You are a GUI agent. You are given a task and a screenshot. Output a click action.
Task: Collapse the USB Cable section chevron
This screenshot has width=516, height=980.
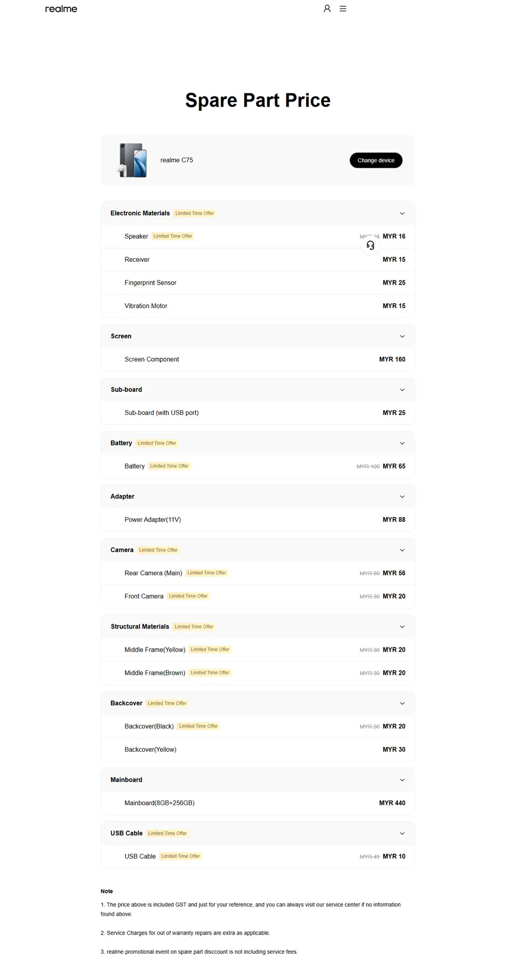pos(402,834)
